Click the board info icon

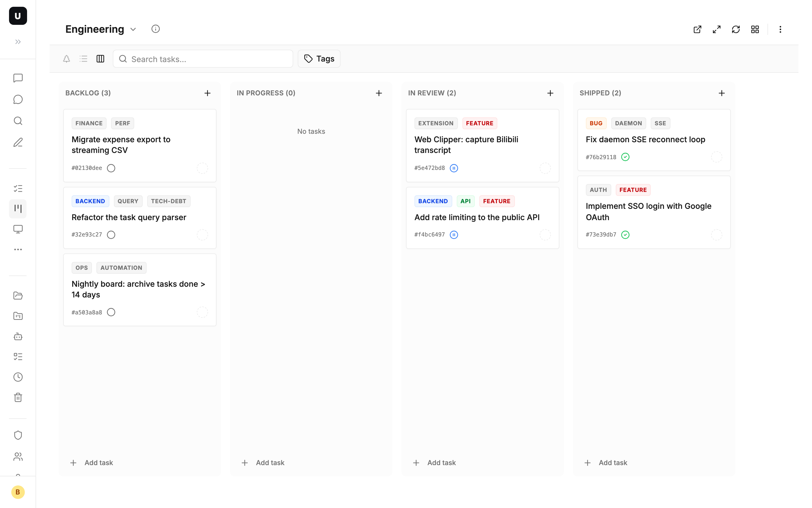[x=155, y=29]
